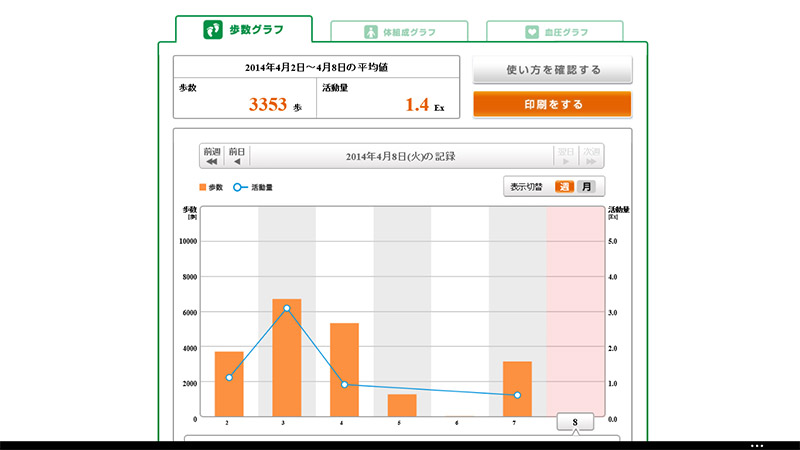The image size is (800, 450).
Task: Click the orange bar for day 4
Action: click(x=344, y=370)
